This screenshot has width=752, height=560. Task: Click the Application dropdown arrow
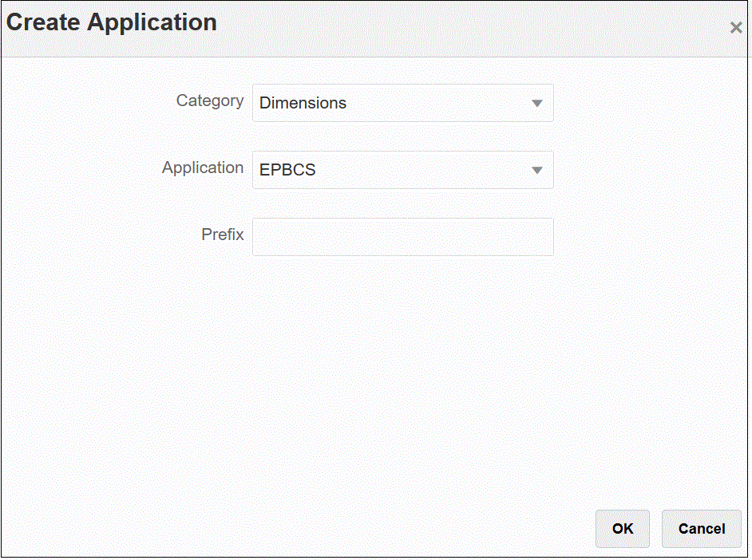[x=537, y=171]
